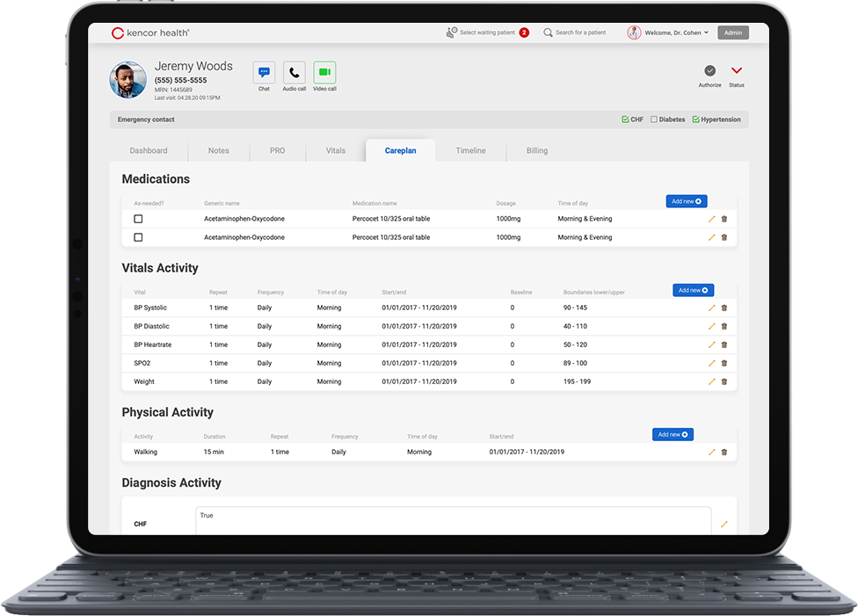Click the patient name Jeremy Woods
The width and height of the screenshot is (858, 616).
coord(193,66)
